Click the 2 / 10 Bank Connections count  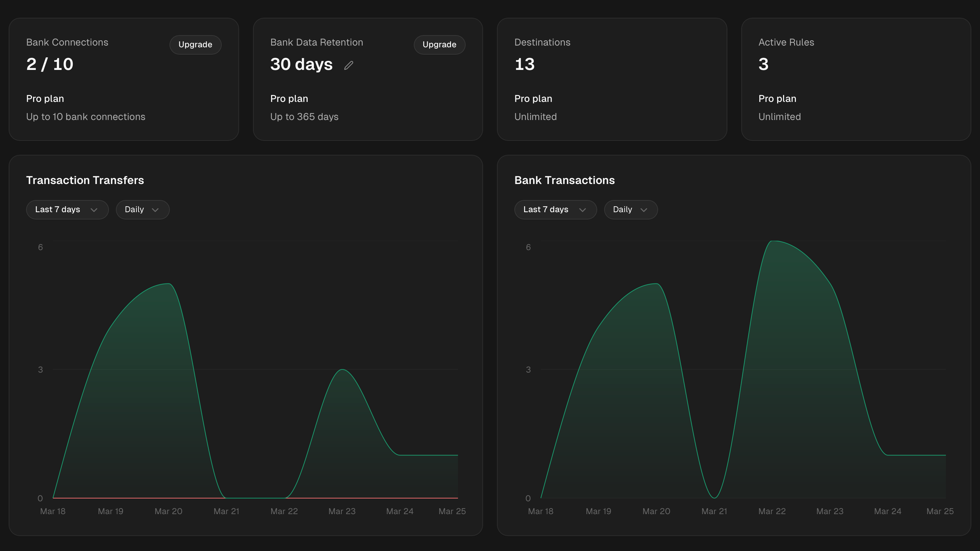click(x=50, y=64)
